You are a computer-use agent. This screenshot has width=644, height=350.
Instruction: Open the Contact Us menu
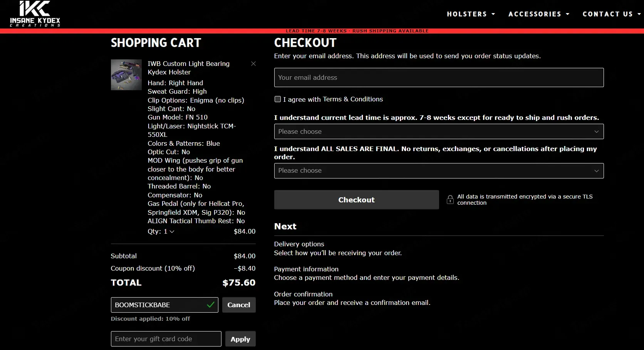click(x=612, y=14)
